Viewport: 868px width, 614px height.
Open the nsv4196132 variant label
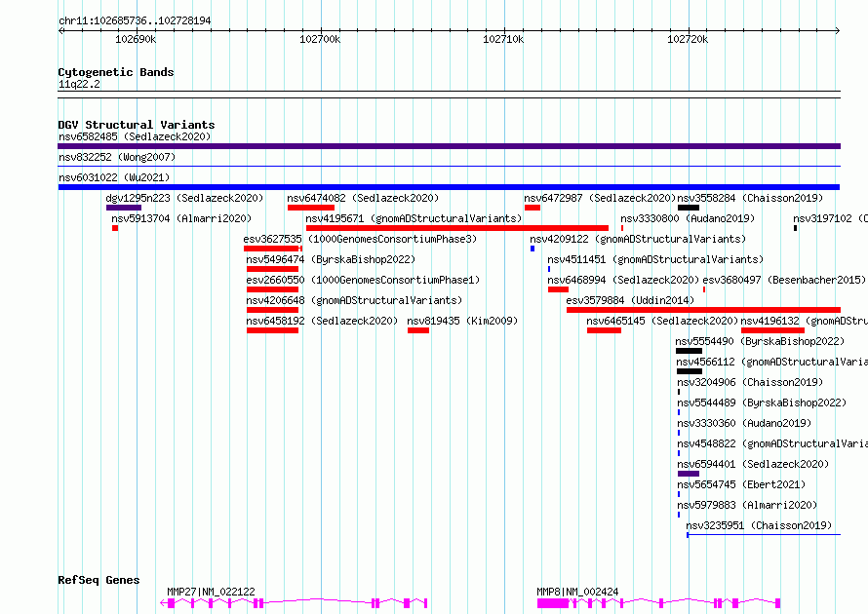pos(804,321)
